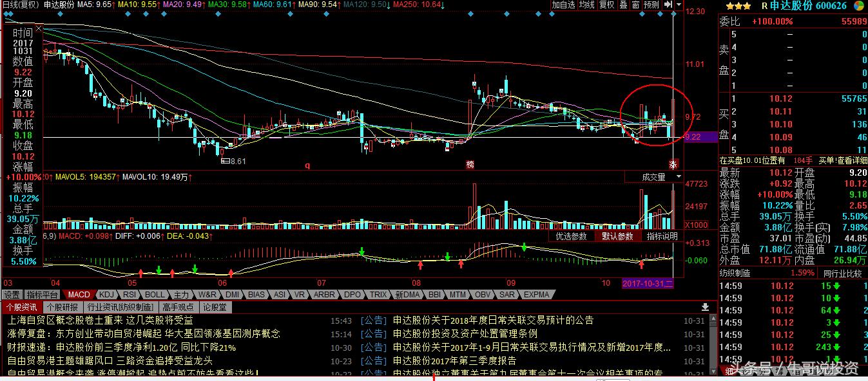
Task: Open the 2017-10-31 date dropdown below the chart
Action: click(x=648, y=283)
